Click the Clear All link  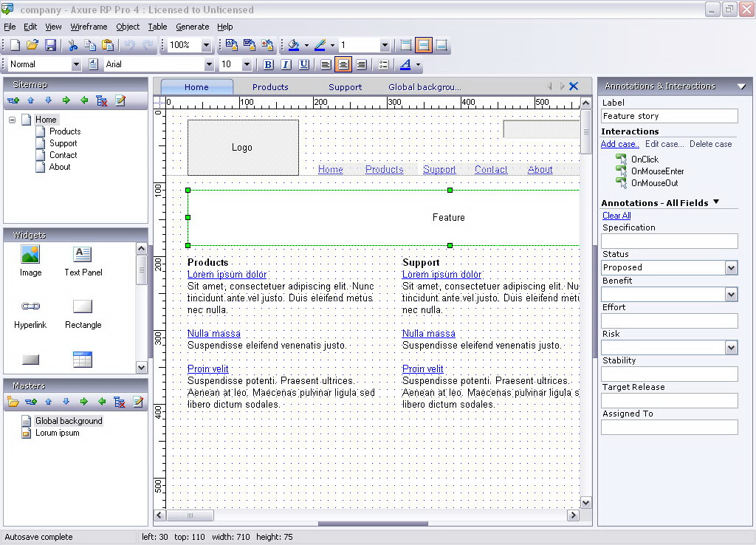[x=616, y=216]
